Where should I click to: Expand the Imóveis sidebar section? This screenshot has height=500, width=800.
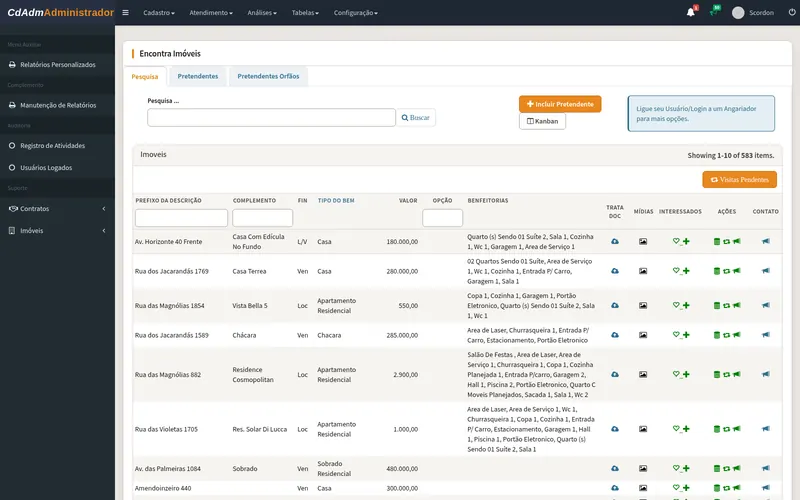pyautogui.click(x=57, y=231)
